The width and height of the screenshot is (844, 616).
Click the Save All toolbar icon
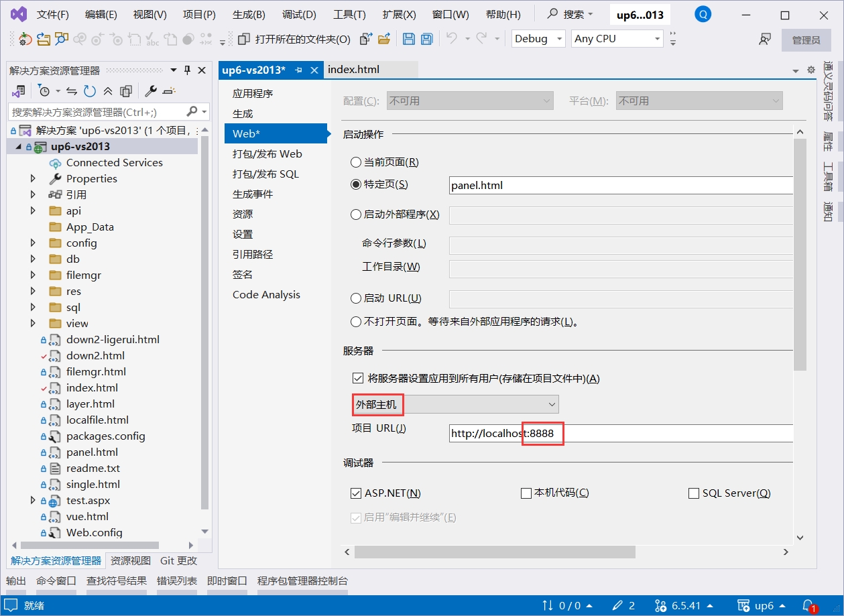point(426,39)
